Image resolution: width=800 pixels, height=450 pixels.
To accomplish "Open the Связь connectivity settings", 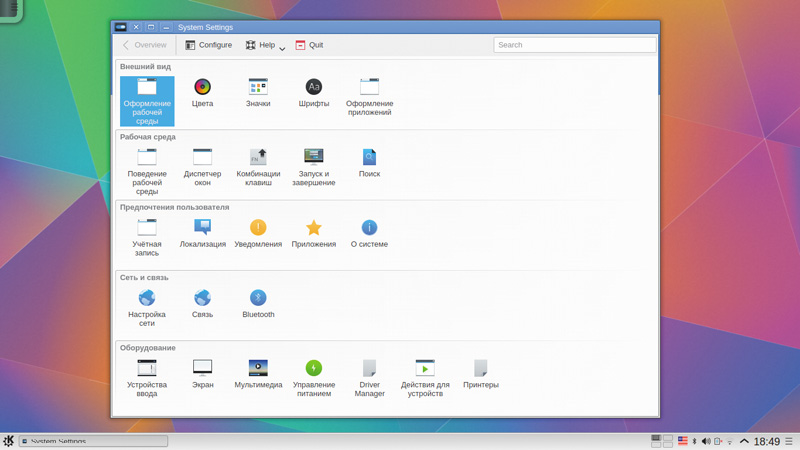I will (x=203, y=304).
